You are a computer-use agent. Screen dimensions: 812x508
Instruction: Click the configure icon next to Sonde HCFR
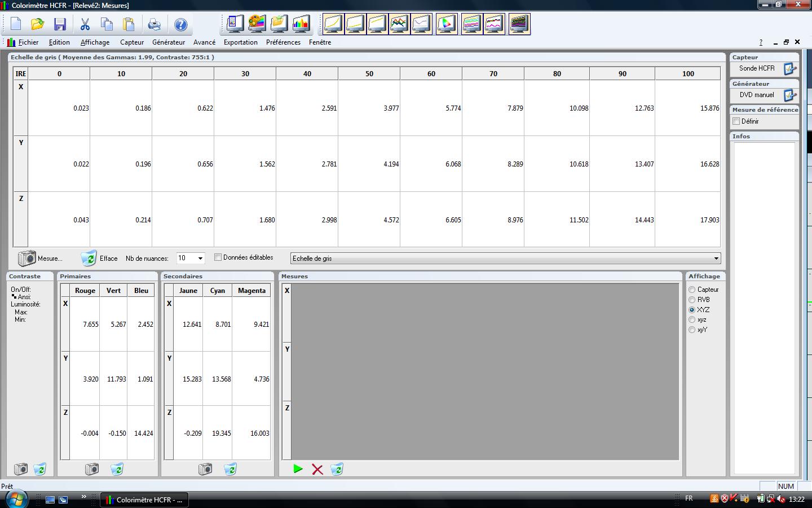click(790, 68)
